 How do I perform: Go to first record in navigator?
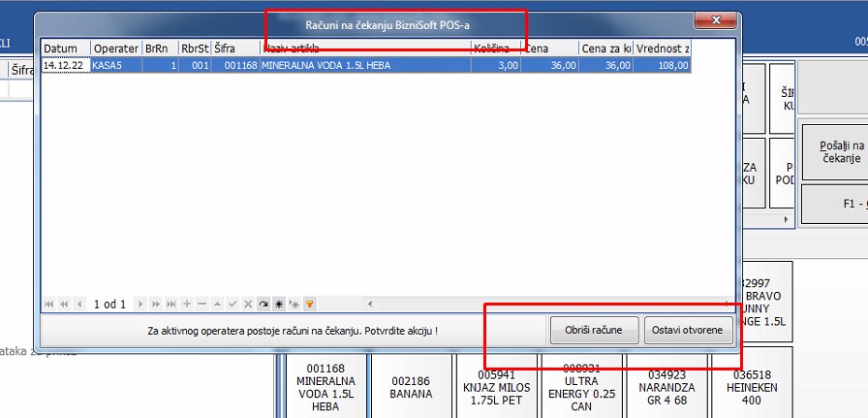click(49, 304)
